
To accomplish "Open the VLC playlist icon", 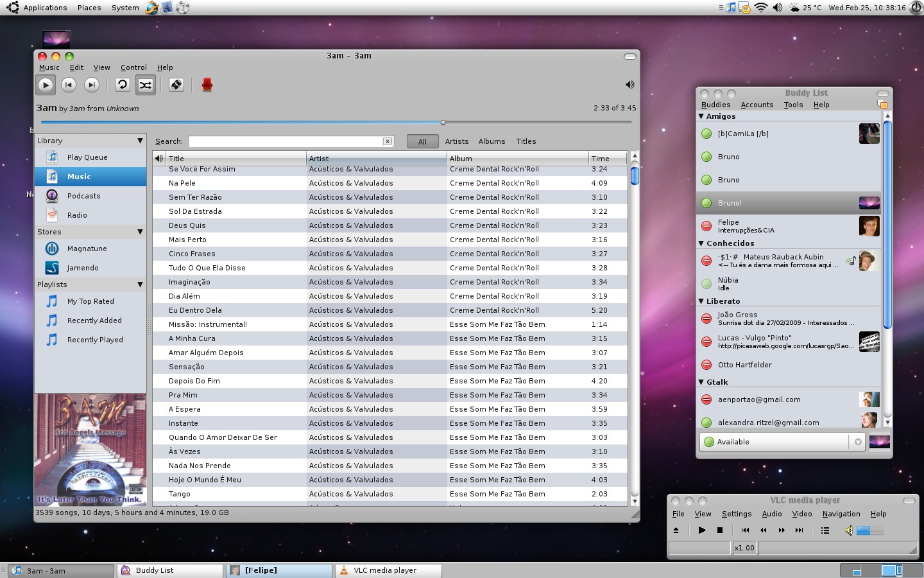I will 825,530.
